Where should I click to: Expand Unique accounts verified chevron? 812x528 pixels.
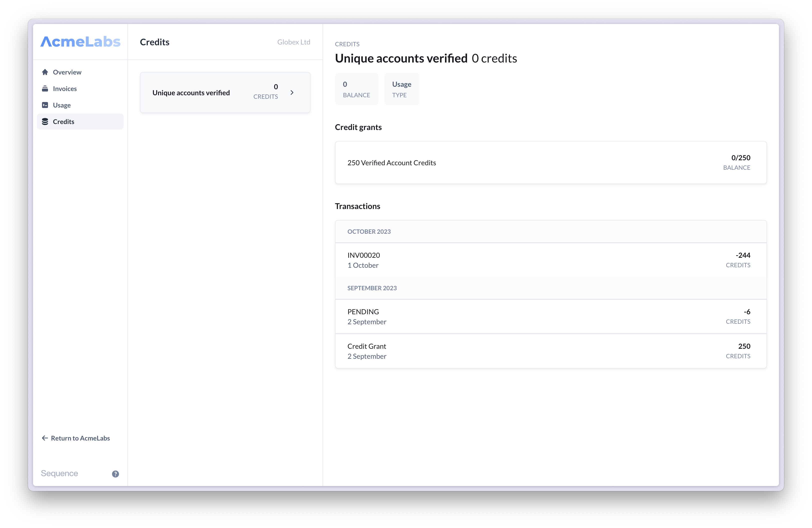click(292, 92)
